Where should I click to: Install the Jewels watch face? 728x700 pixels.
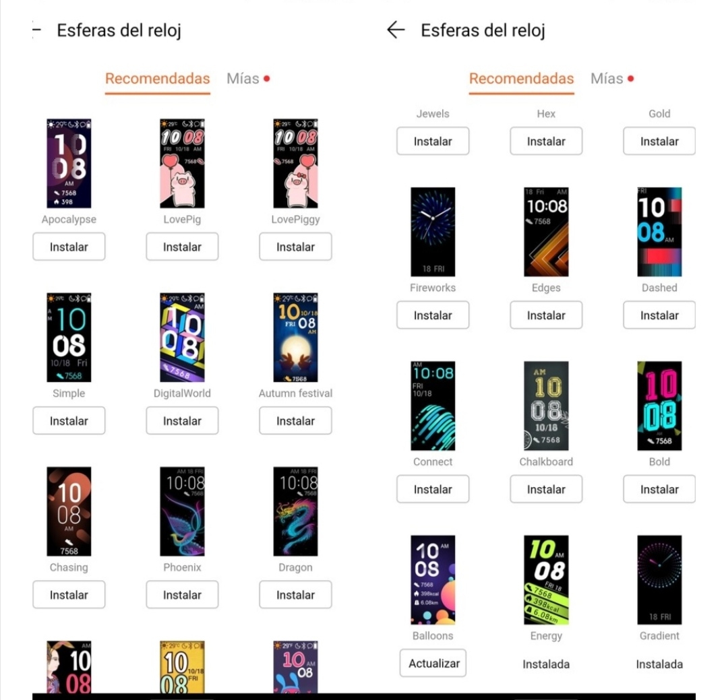pos(433,141)
